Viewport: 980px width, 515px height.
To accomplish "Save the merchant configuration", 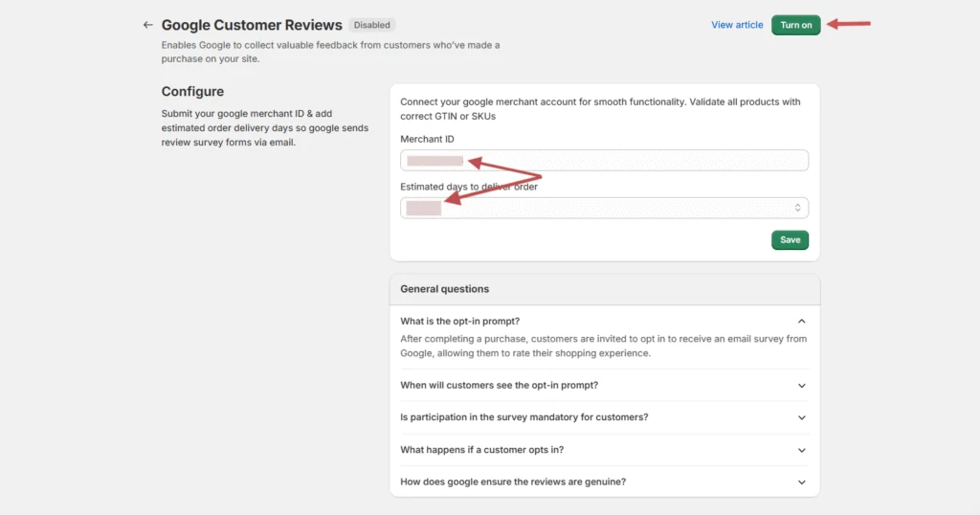I will (790, 240).
